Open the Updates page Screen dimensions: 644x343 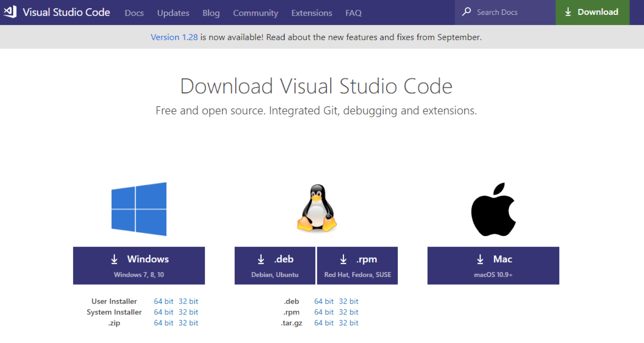pos(173,13)
